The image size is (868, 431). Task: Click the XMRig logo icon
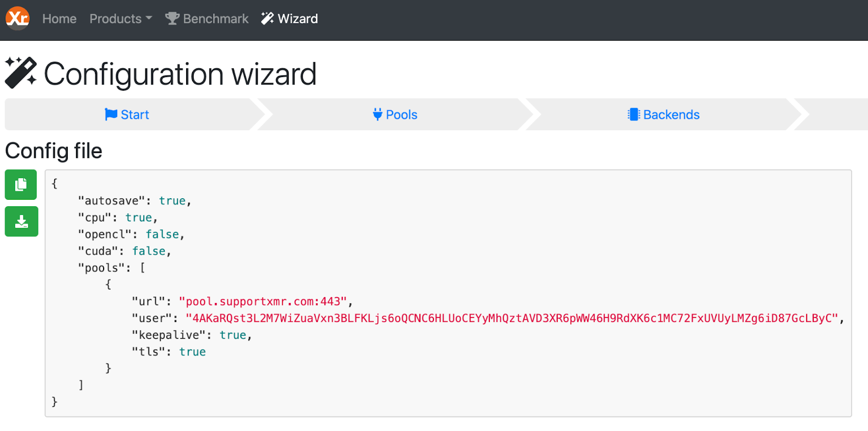click(x=17, y=18)
